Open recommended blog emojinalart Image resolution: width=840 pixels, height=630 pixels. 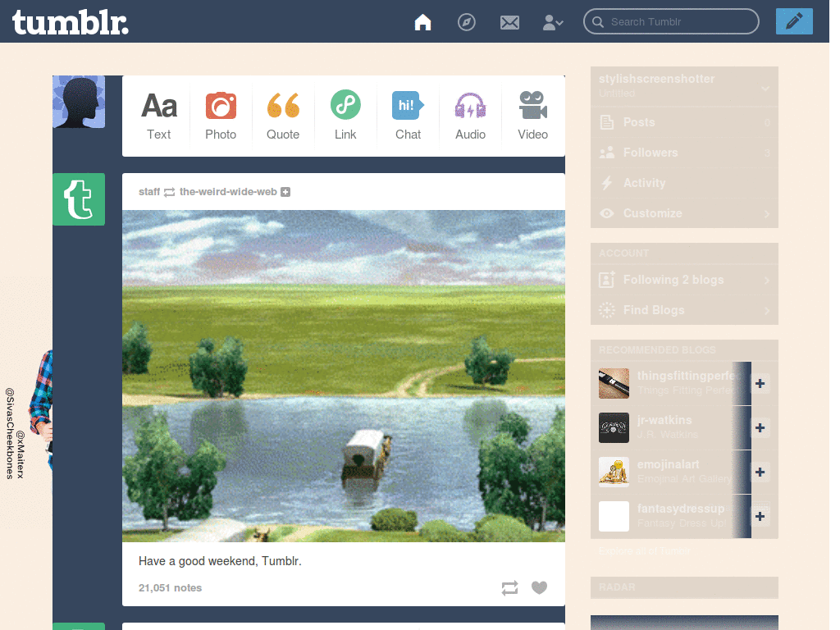point(668,464)
